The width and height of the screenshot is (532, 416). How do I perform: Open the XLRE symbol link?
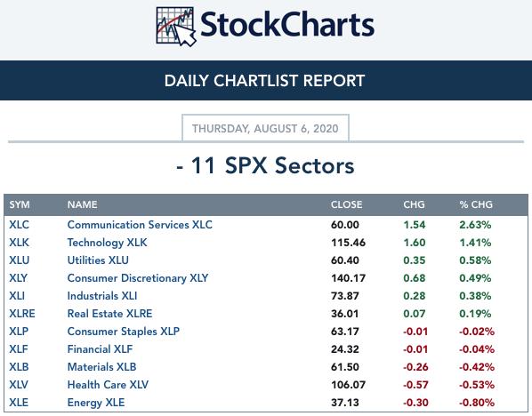point(22,314)
